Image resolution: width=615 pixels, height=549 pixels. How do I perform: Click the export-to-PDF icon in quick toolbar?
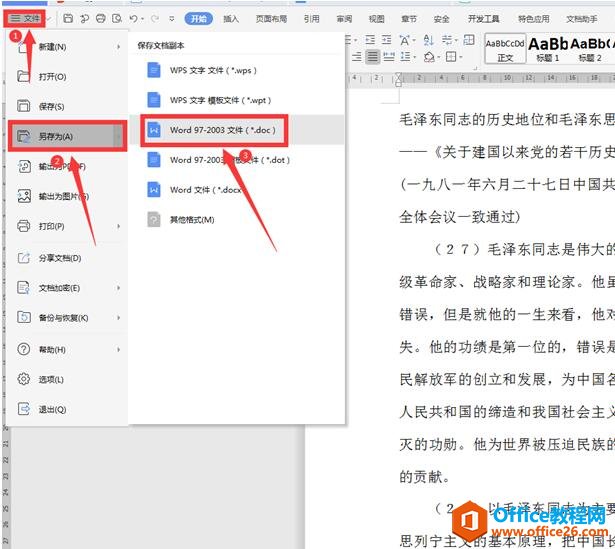84,18
